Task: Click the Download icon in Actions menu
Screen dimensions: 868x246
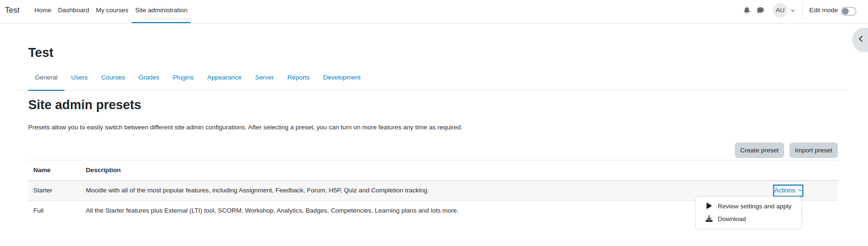Action: click(709, 219)
